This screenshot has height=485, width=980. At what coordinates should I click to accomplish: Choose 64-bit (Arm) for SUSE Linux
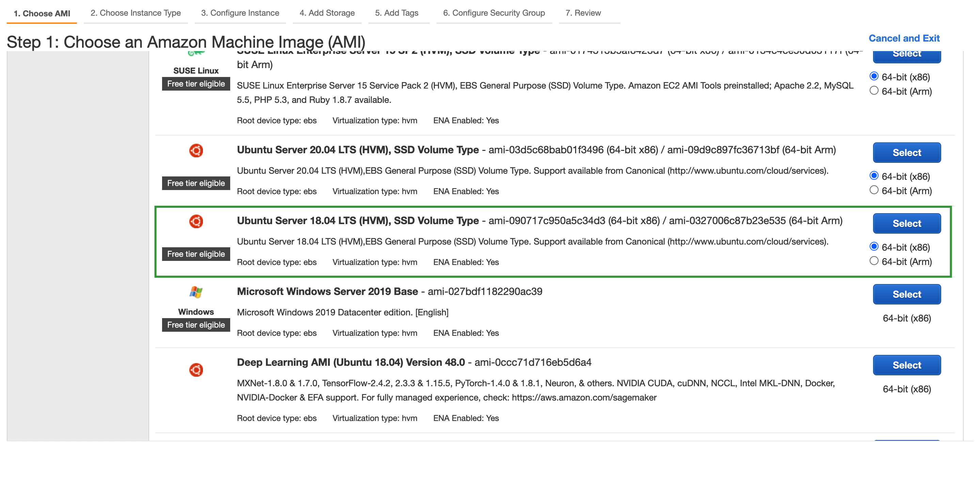tap(874, 91)
